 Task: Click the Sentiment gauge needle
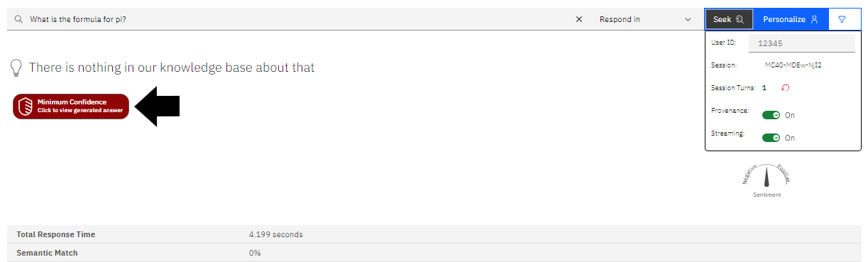(767, 177)
